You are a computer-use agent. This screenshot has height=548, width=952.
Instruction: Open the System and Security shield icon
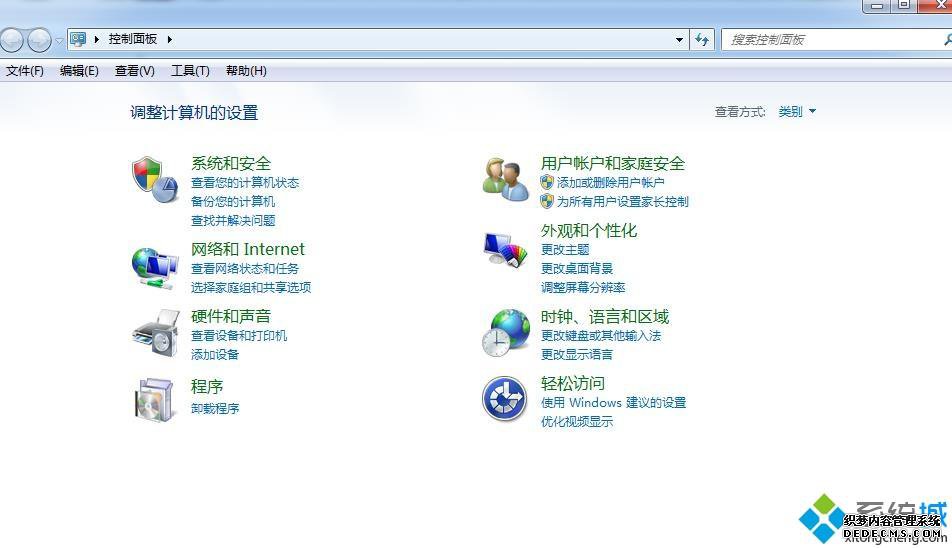pyautogui.click(x=155, y=180)
